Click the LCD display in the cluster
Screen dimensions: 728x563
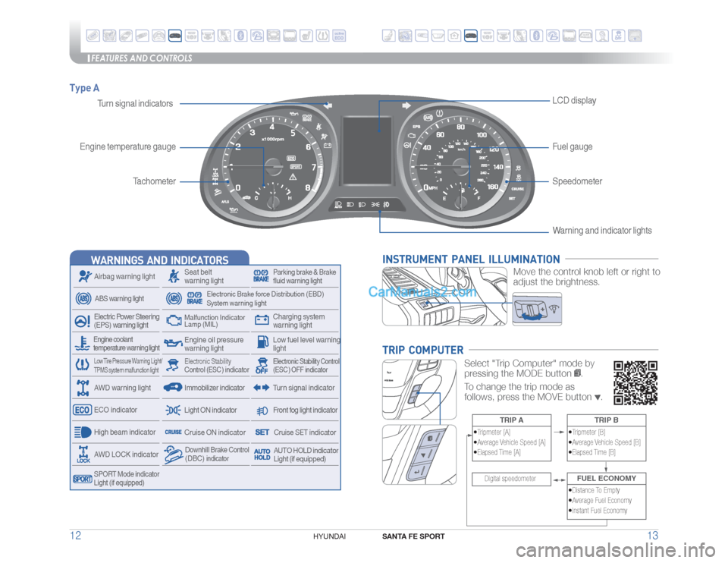coord(367,150)
